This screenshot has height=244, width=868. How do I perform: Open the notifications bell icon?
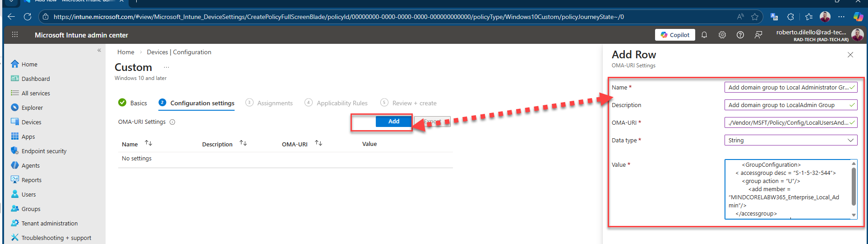[704, 35]
